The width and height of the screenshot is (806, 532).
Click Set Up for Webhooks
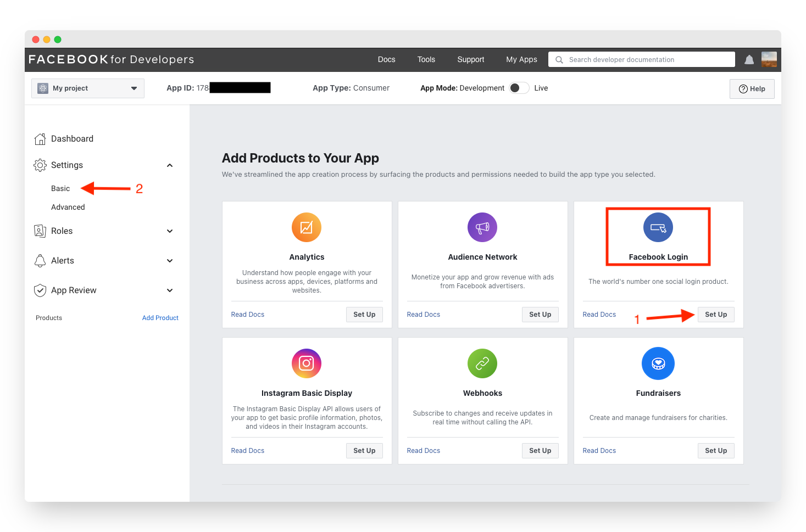tap(540, 451)
